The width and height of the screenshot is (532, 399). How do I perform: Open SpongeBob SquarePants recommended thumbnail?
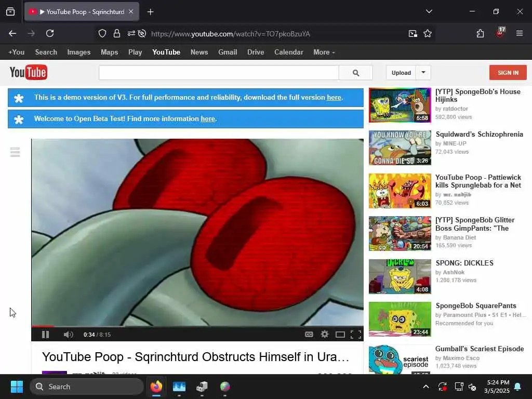400,320
